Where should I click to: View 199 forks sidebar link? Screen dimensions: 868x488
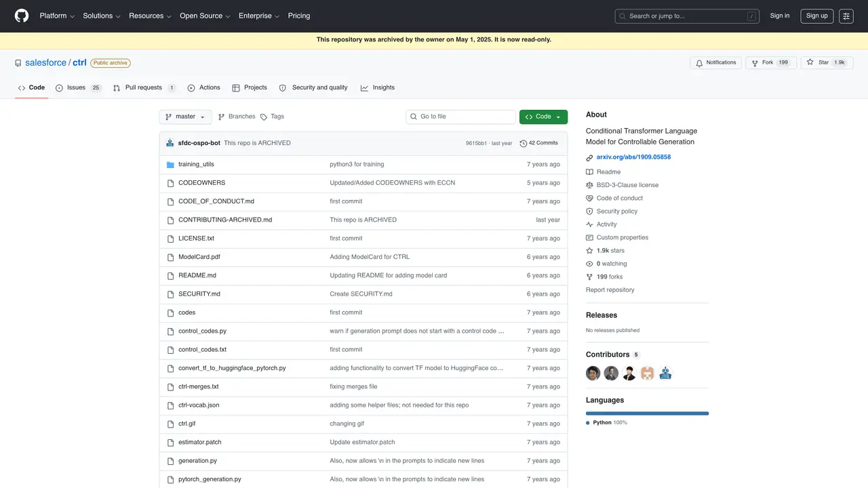coord(604,277)
